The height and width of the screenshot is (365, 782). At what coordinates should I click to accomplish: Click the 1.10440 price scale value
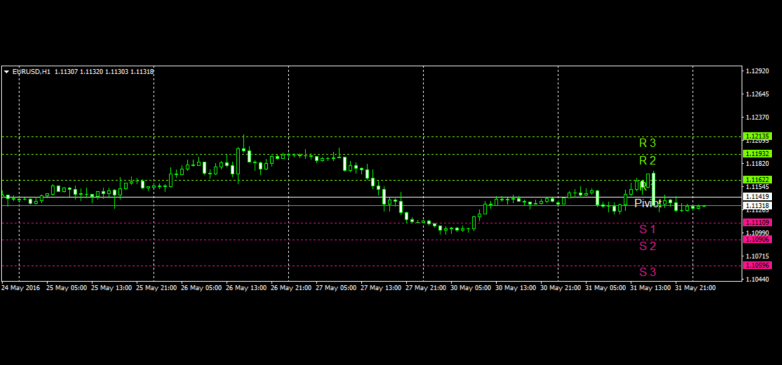pyautogui.click(x=757, y=279)
